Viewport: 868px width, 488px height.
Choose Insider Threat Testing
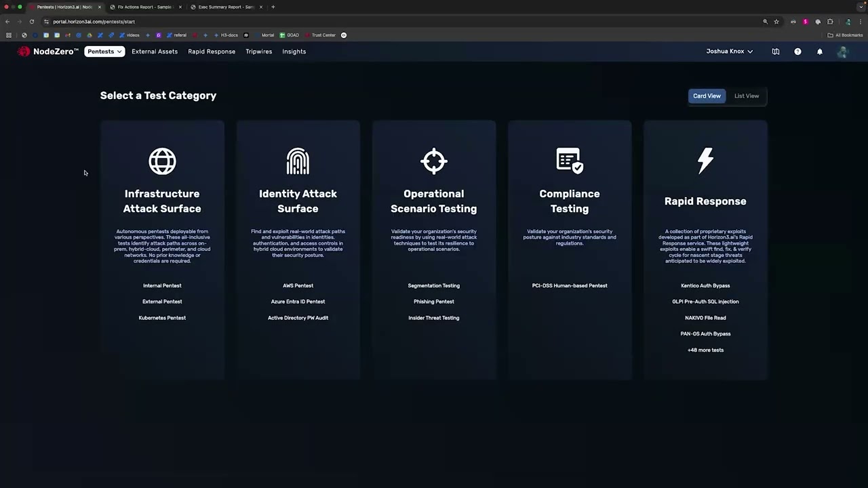[x=434, y=318]
